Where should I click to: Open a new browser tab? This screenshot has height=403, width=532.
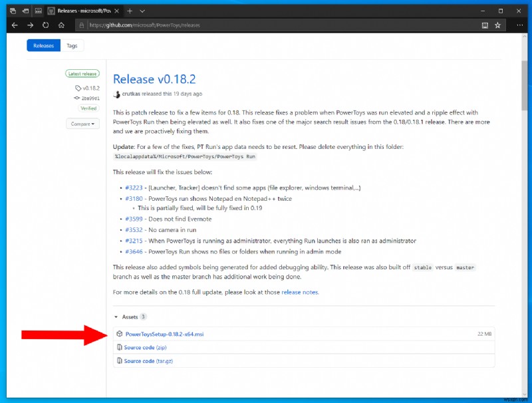[130, 11]
